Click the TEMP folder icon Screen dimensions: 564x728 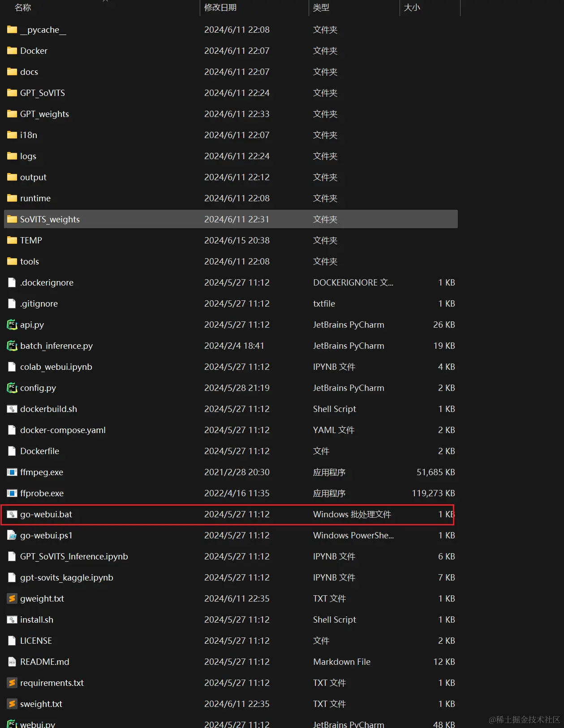point(12,241)
